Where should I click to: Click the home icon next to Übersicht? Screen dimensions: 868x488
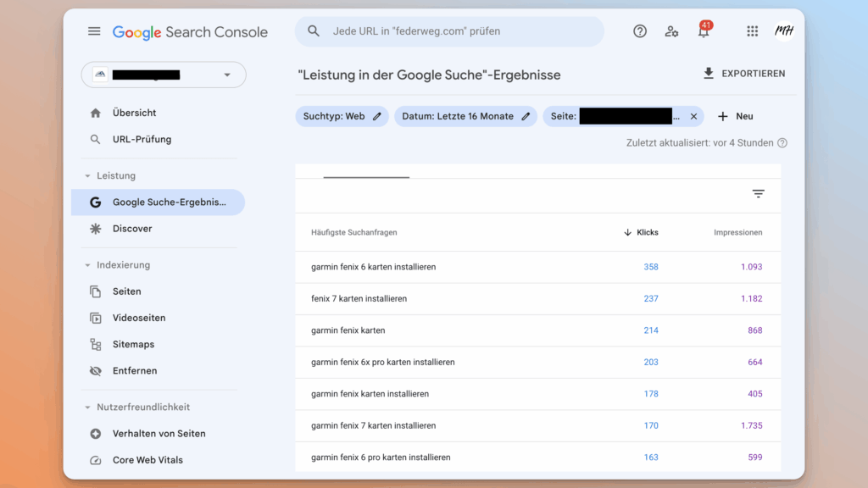95,113
